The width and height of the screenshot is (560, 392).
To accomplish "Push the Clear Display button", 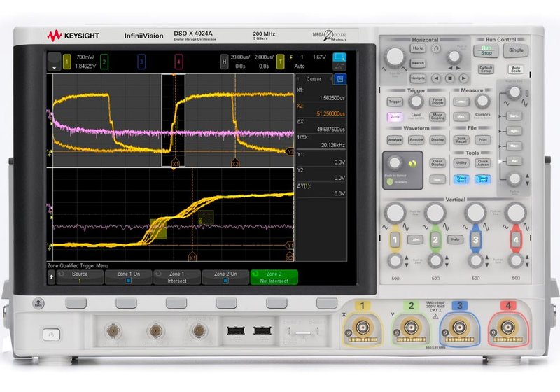I will [437, 163].
